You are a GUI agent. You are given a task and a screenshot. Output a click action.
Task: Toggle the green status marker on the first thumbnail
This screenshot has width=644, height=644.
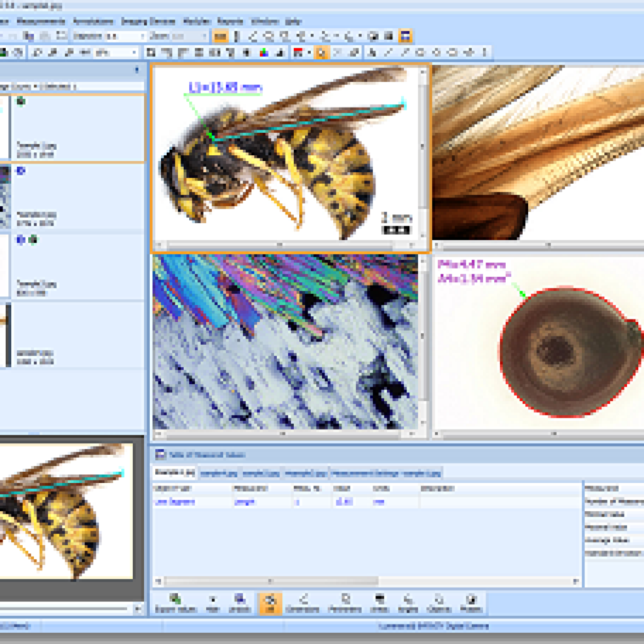click(19, 102)
